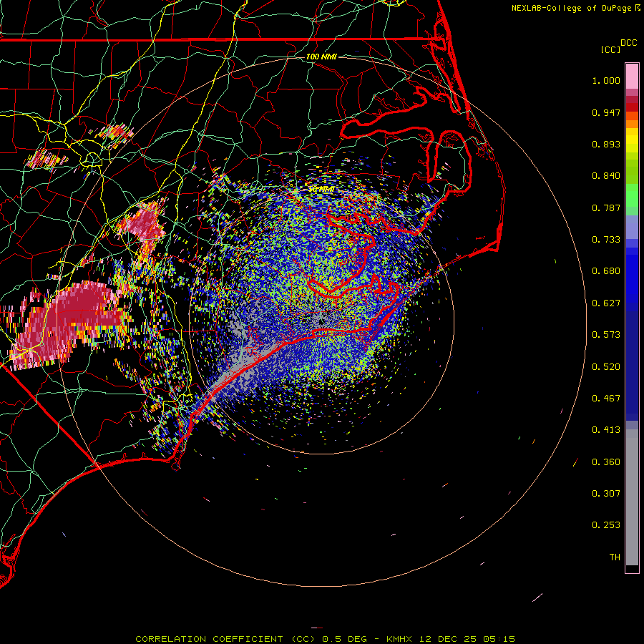The image size is (644, 644).
Task: Click the 0.893 scale label
Action: pos(606,144)
